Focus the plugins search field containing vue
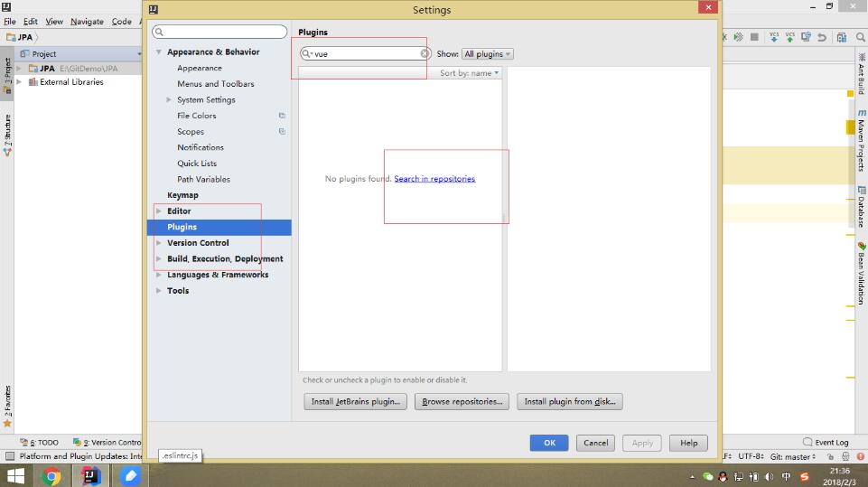This screenshot has height=487, width=868. click(x=365, y=53)
